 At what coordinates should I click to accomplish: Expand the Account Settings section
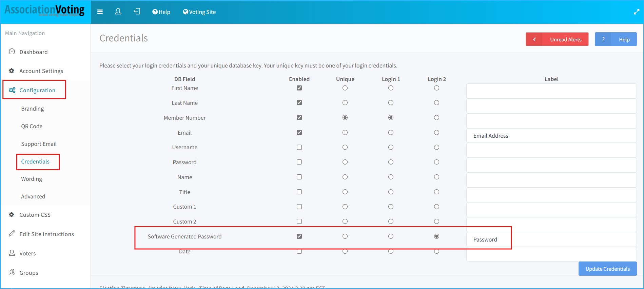pyautogui.click(x=41, y=71)
